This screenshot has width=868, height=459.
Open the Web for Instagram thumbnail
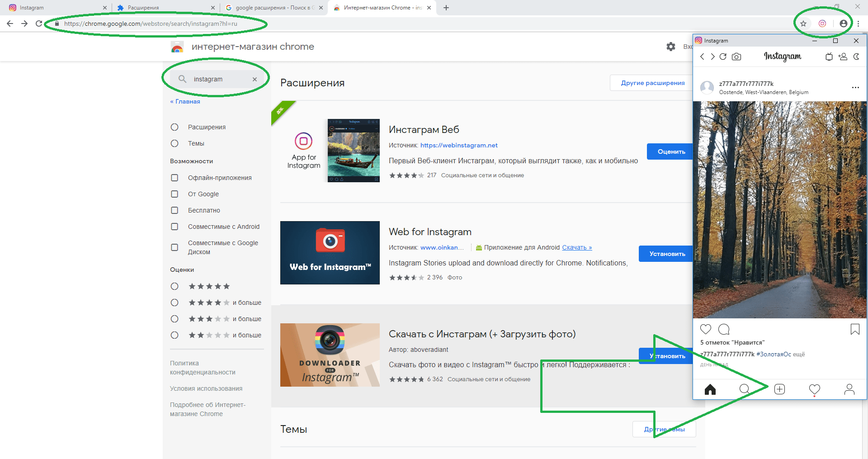[330, 253]
